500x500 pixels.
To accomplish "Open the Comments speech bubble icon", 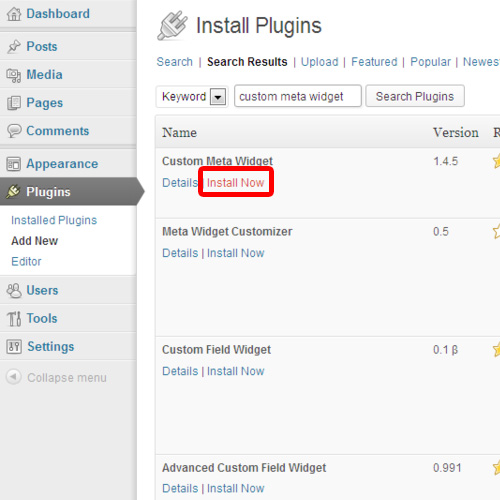I will 14,131.
